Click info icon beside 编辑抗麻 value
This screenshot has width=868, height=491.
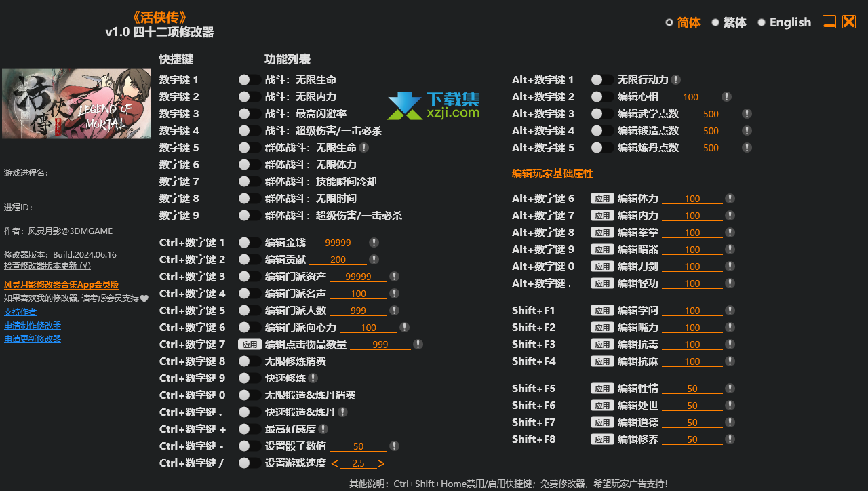click(730, 361)
